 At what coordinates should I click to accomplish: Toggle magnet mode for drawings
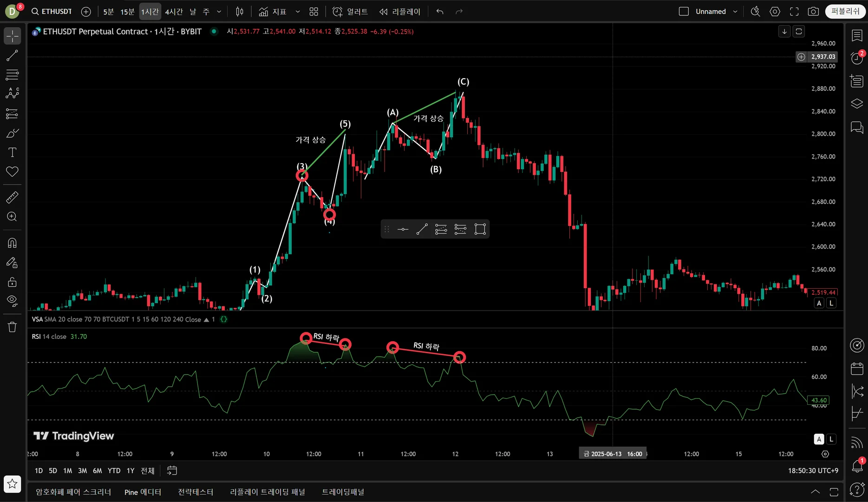[x=13, y=243]
